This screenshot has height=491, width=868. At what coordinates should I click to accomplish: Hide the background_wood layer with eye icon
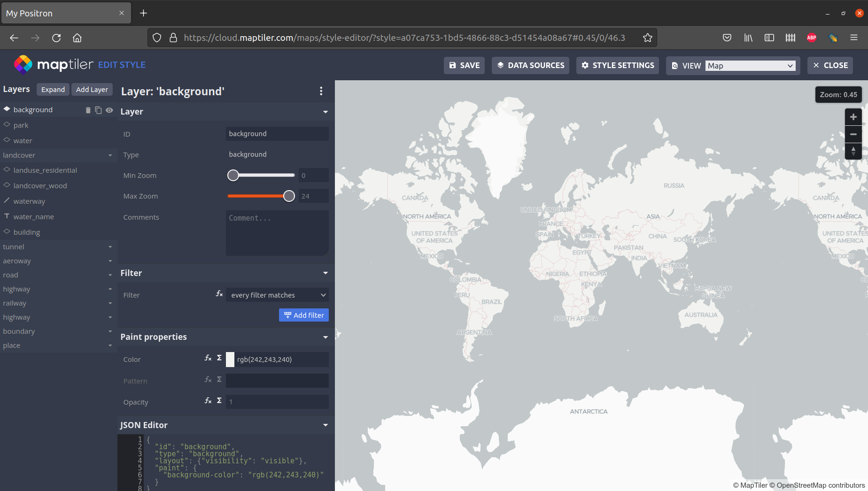pyautogui.click(x=109, y=110)
